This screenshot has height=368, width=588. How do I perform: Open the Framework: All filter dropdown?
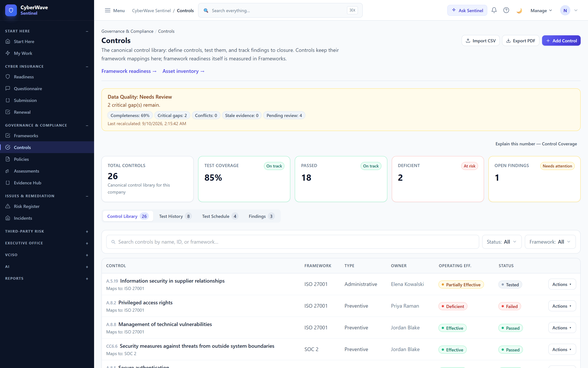(550, 242)
